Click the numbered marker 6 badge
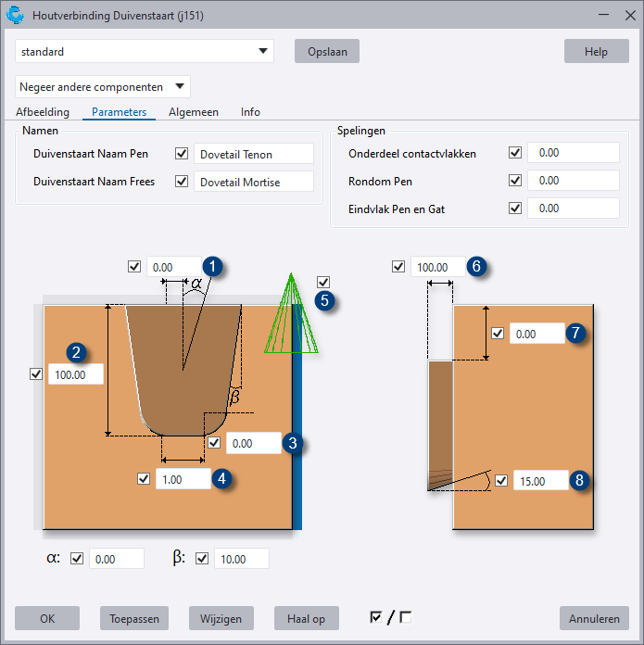Screen dimensions: 644x645 (x=476, y=267)
